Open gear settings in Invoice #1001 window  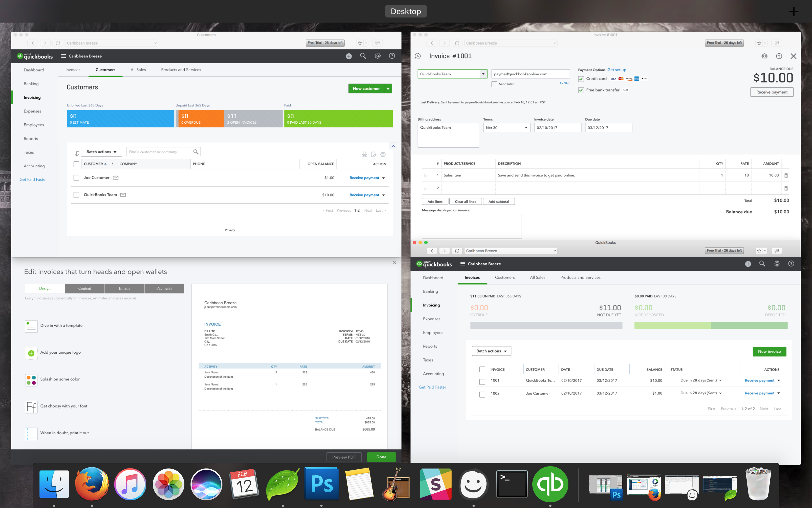764,56
